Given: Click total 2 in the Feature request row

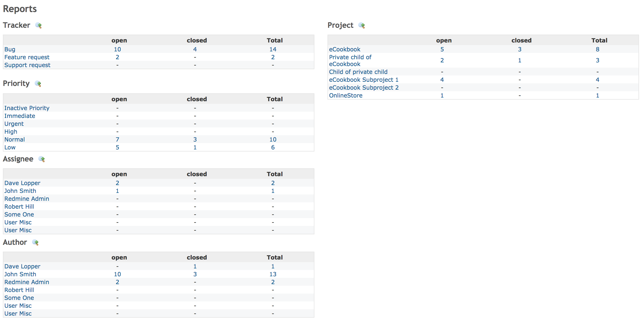Looking at the screenshot, I should [x=273, y=57].
